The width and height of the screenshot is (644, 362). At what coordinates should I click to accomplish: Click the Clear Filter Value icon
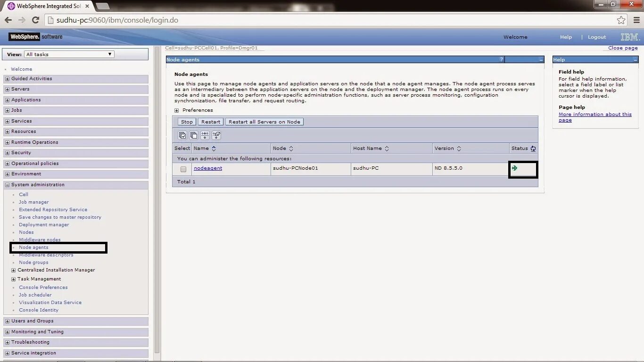click(216, 135)
